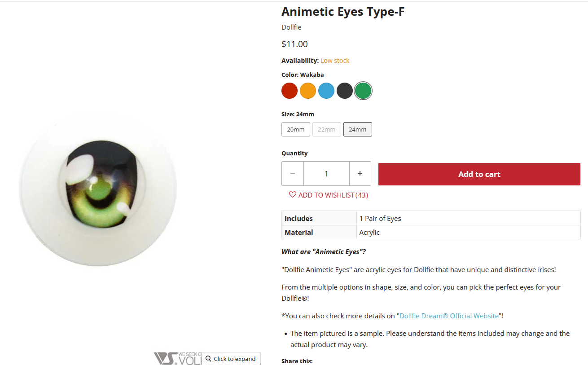Viewport: 588px width, 365px height.
Task: Click the quantity number input field
Action: click(x=326, y=173)
